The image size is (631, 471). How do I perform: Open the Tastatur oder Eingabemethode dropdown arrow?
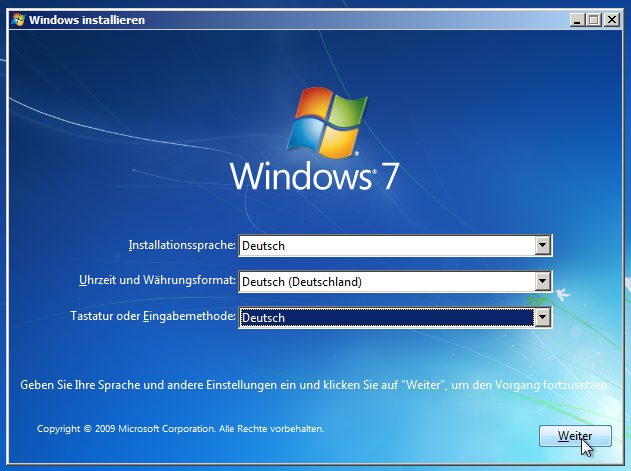pyautogui.click(x=542, y=318)
